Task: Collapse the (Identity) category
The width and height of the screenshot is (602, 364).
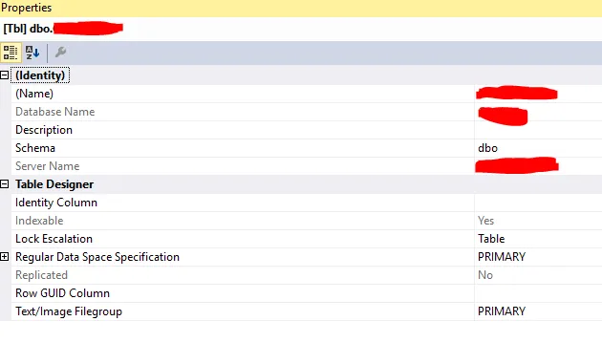Action: (x=4, y=75)
